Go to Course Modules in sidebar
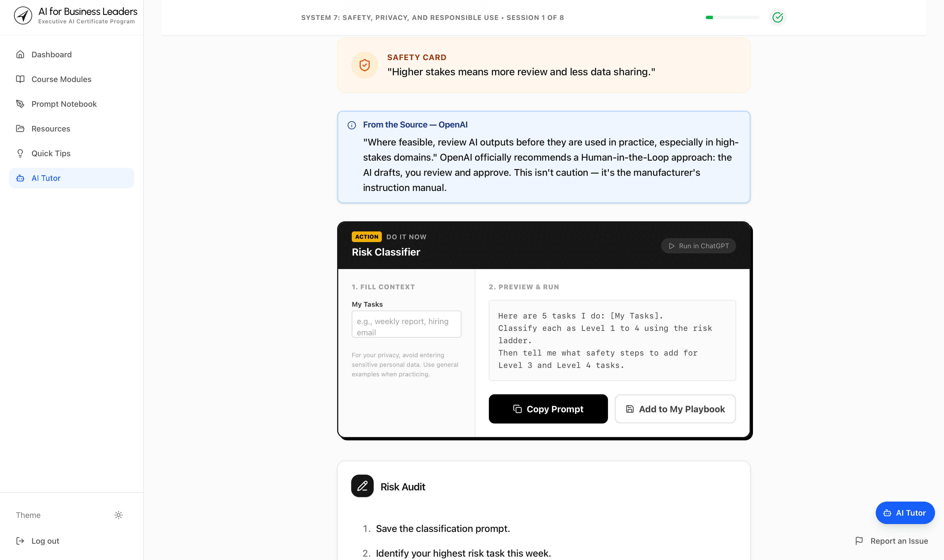This screenshot has height=560, width=944. click(x=62, y=79)
